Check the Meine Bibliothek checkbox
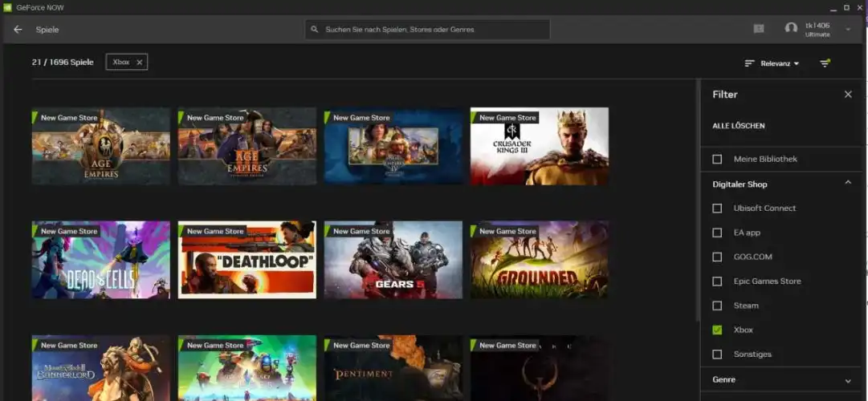This screenshot has height=401, width=868. click(x=717, y=160)
